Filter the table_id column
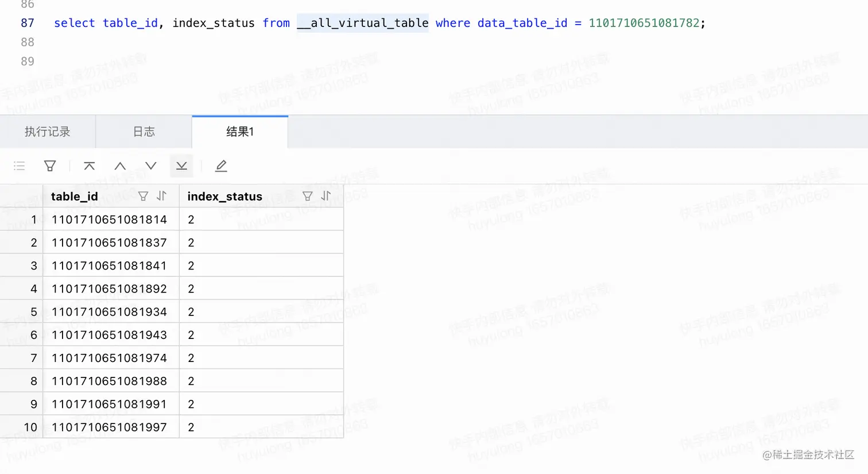 tap(143, 196)
